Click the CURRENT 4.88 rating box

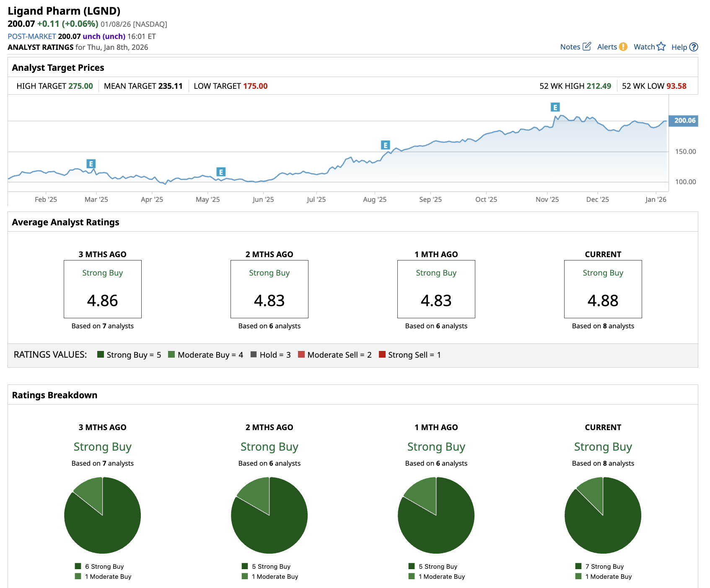click(603, 289)
